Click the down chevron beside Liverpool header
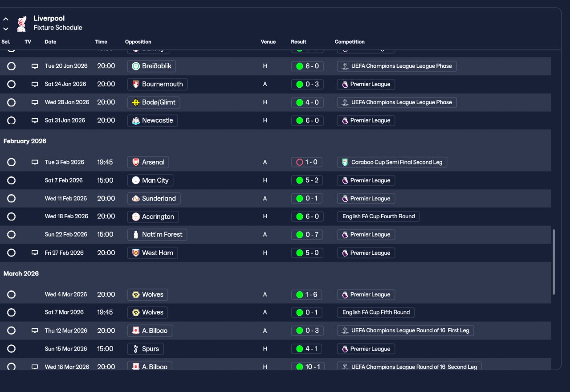Screen dimensions: 570x392 click(6, 29)
